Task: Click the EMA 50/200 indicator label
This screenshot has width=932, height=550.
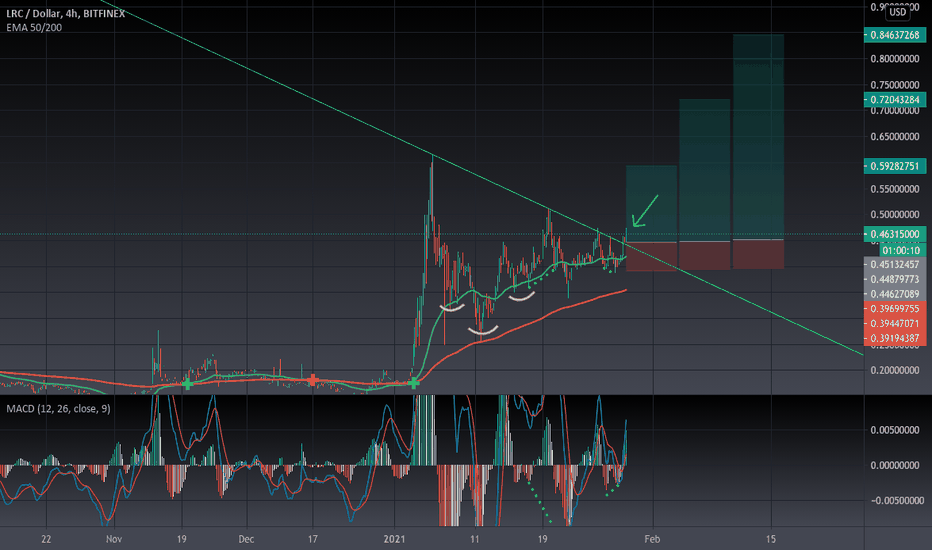Action: click(x=34, y=27)
